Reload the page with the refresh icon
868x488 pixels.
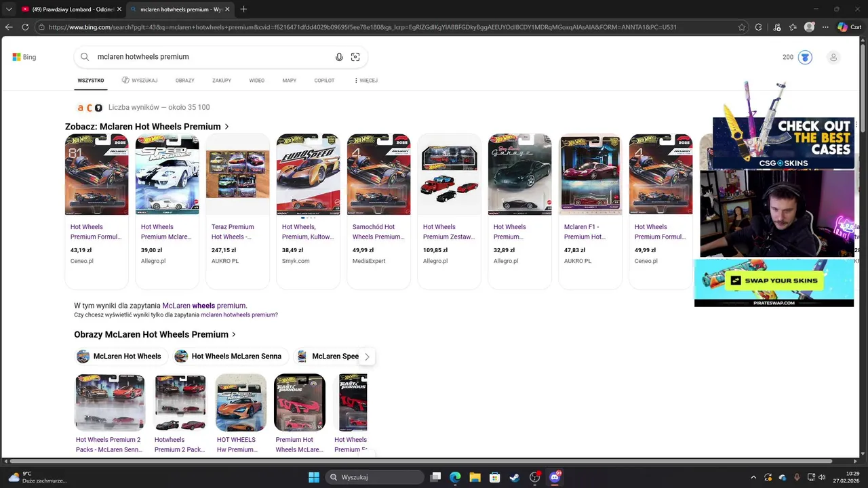[25, 27]
